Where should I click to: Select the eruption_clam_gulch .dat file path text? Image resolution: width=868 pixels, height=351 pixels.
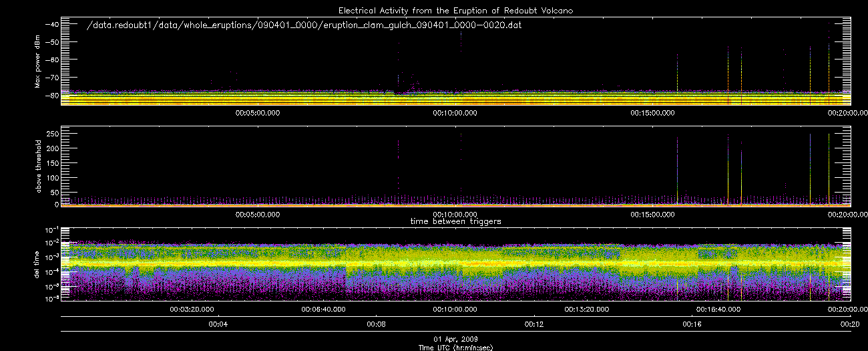(304, 25)
